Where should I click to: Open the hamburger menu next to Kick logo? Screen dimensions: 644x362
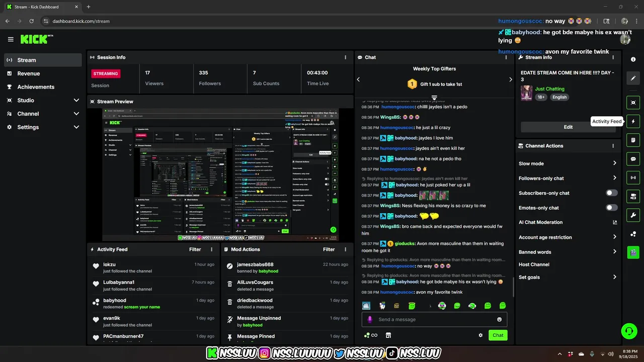[11, 39]
